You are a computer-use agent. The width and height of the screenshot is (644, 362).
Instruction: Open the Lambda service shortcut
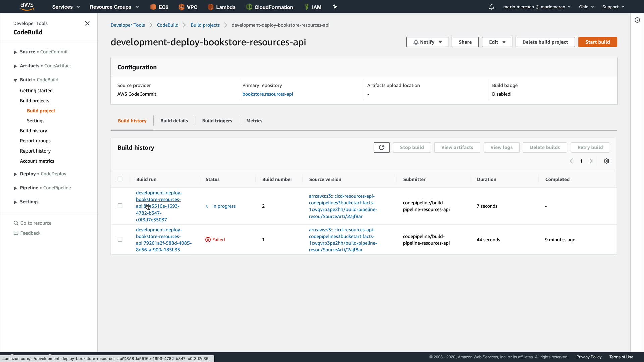point(222,7)
